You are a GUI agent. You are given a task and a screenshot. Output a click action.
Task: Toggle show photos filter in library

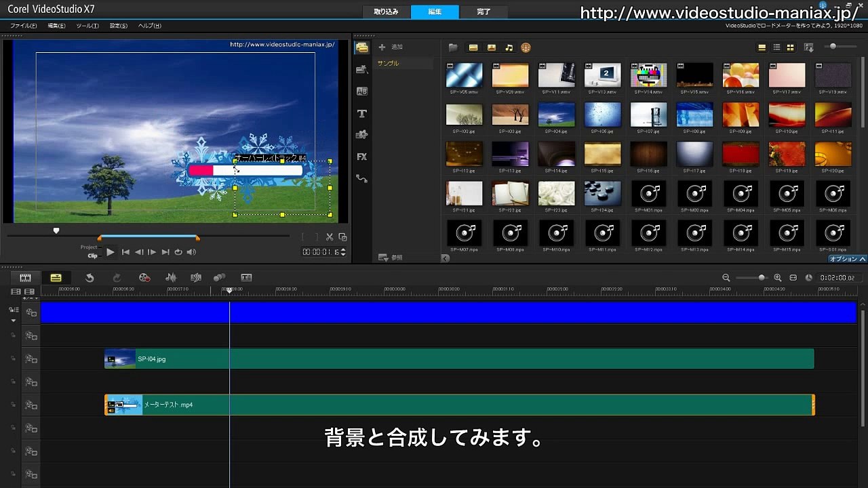point(491,47)
